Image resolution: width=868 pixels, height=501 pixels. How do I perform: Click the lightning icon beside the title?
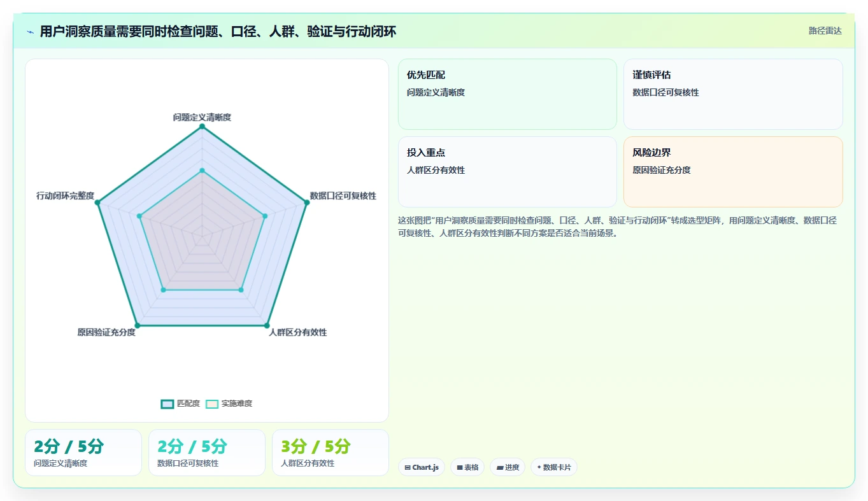tap(31, 31)
